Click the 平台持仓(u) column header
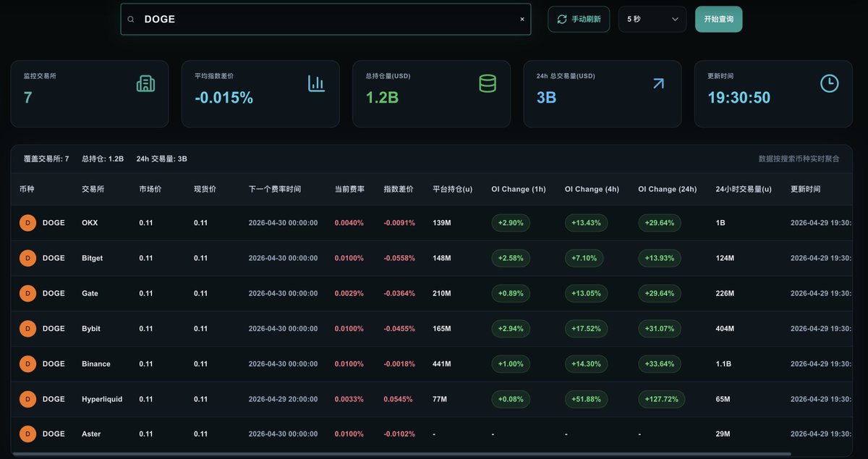Screen dimensions: 868x459 click(x=453, y=189)
